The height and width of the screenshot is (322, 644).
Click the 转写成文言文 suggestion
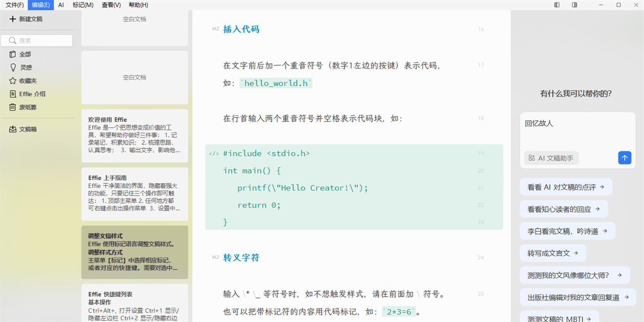pyautogui.click(x=553, y=253)
